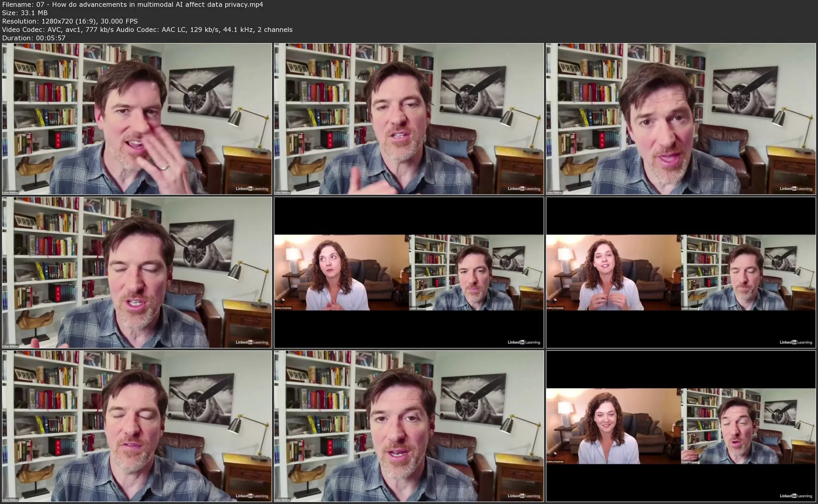The width and height of the screenshot is (818, 504).
Task: Click the Filename text line at top
Action: coord(132,4)
